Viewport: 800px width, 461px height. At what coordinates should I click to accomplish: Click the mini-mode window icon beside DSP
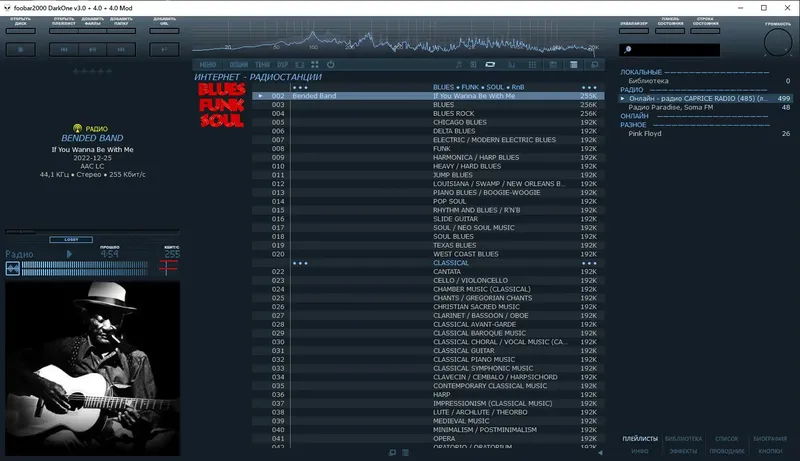[x=299, y=65]
